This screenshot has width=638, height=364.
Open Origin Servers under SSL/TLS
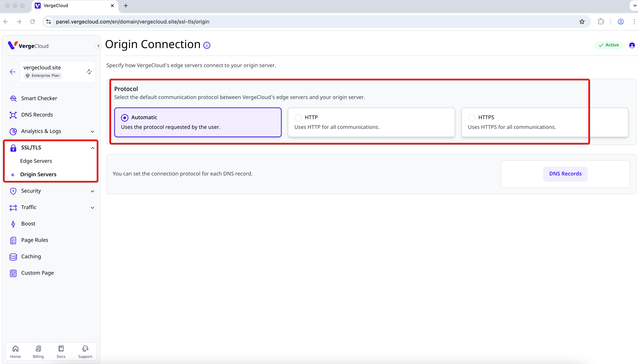click(x=38, y=175)
